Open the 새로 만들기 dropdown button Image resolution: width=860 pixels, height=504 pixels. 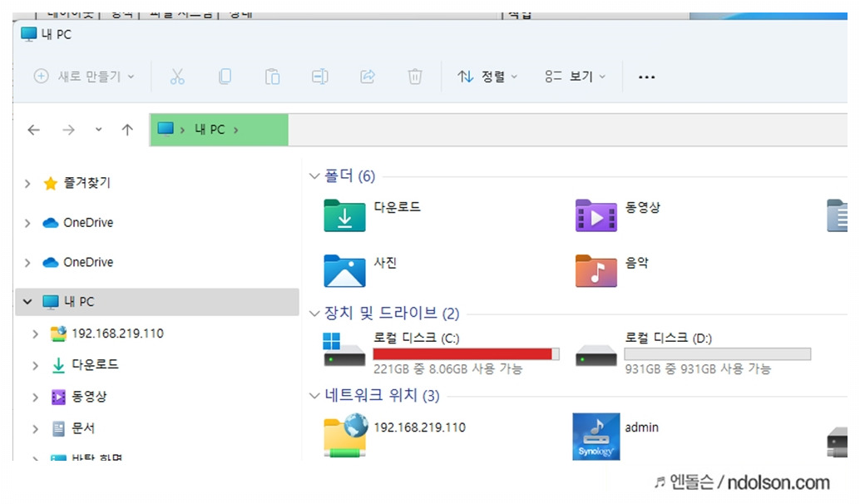pos(84,77)
